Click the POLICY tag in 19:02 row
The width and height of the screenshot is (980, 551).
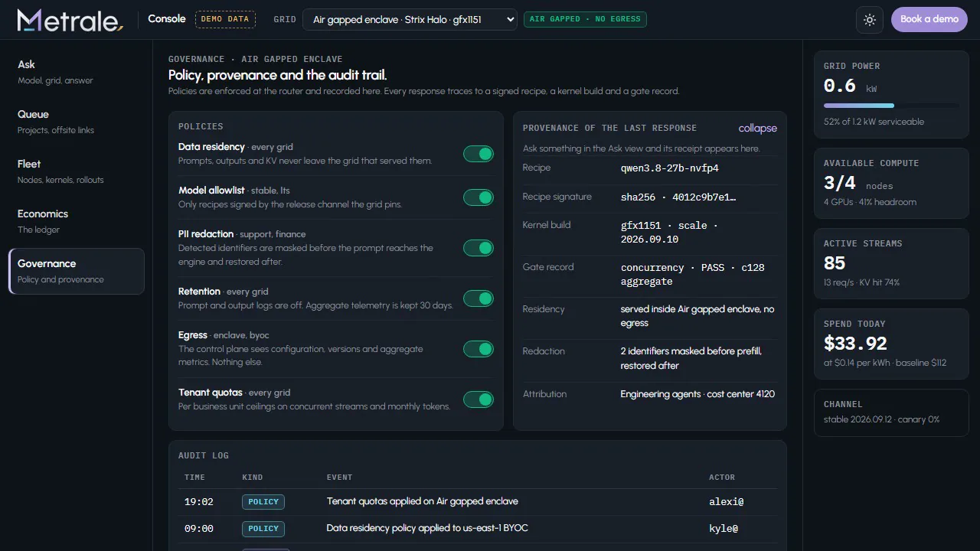pos(263,502)
